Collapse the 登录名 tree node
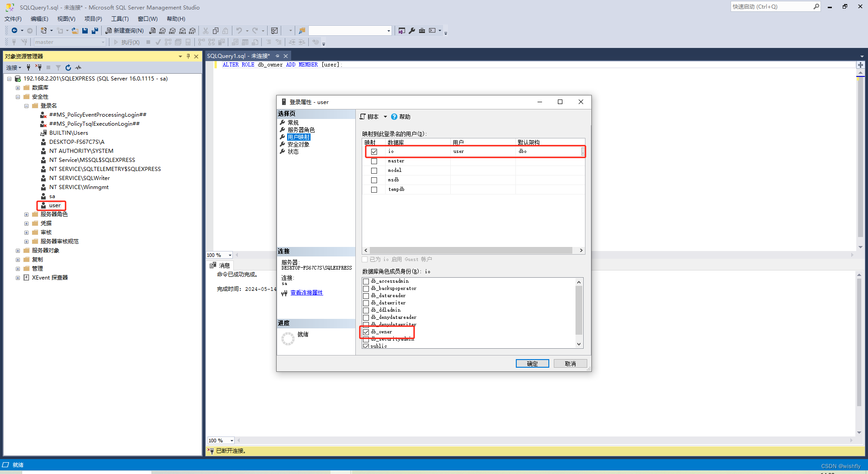 [x=26, y=105]
